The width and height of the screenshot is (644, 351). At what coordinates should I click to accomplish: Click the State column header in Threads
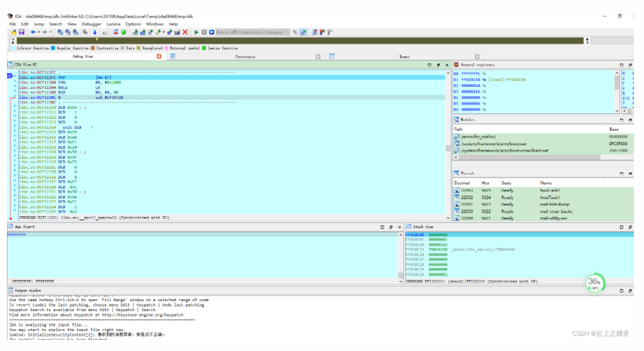tap(519, 183)
